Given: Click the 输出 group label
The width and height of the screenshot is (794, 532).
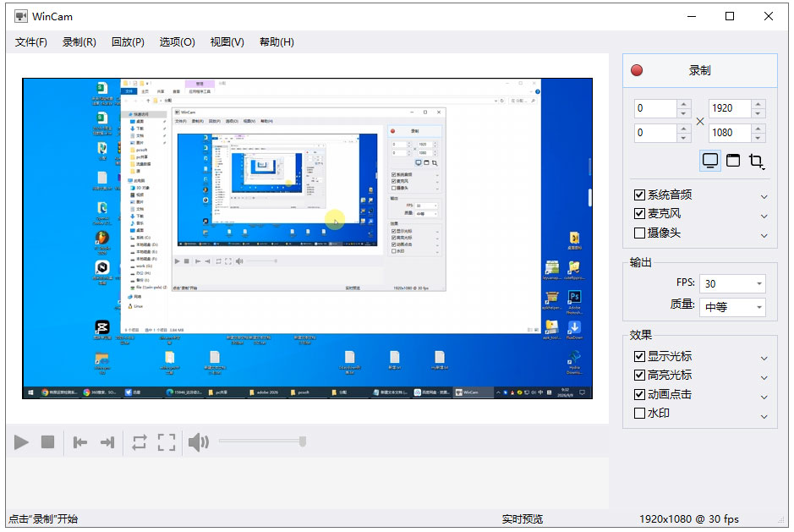Looking at the screenshot, I should tap(641, 262).
